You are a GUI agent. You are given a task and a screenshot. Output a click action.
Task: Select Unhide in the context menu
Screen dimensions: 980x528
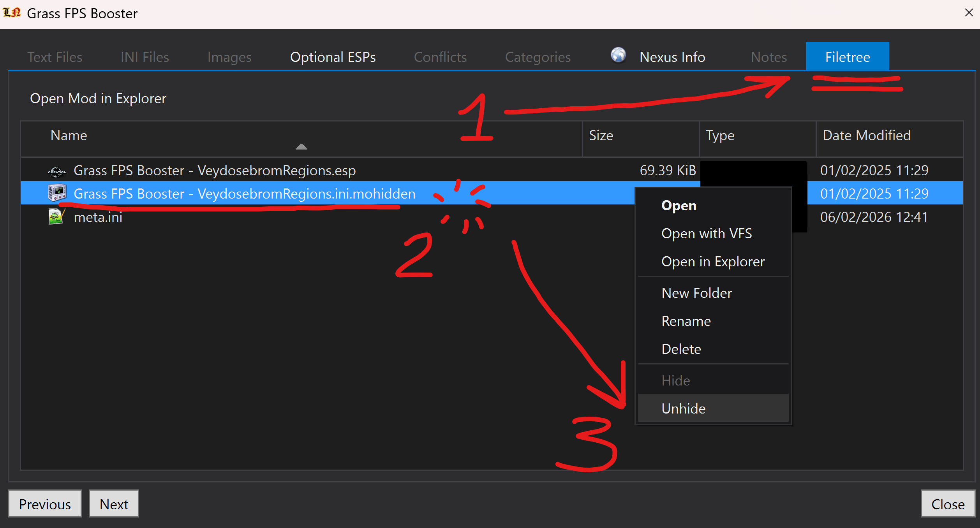683,408
